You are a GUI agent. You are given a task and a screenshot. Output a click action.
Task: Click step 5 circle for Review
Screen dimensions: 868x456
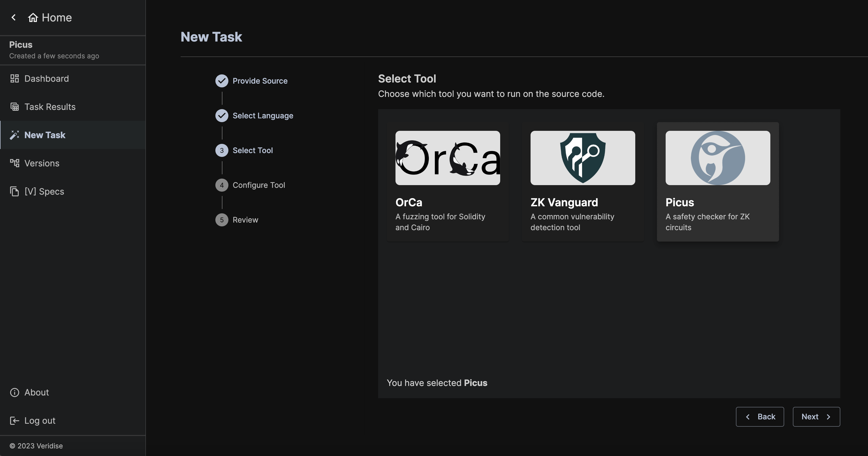tap(222, 220)
